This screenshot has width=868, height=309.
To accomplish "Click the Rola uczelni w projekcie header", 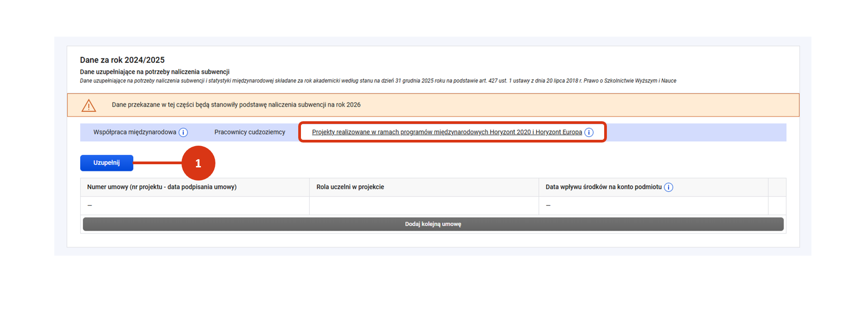I will click(x=350, y=187).
